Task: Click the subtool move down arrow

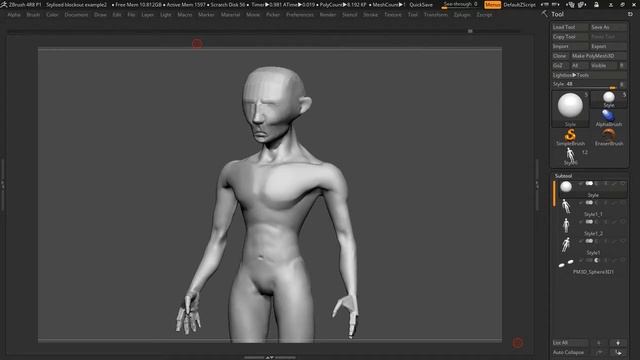Action: point(618,343)
